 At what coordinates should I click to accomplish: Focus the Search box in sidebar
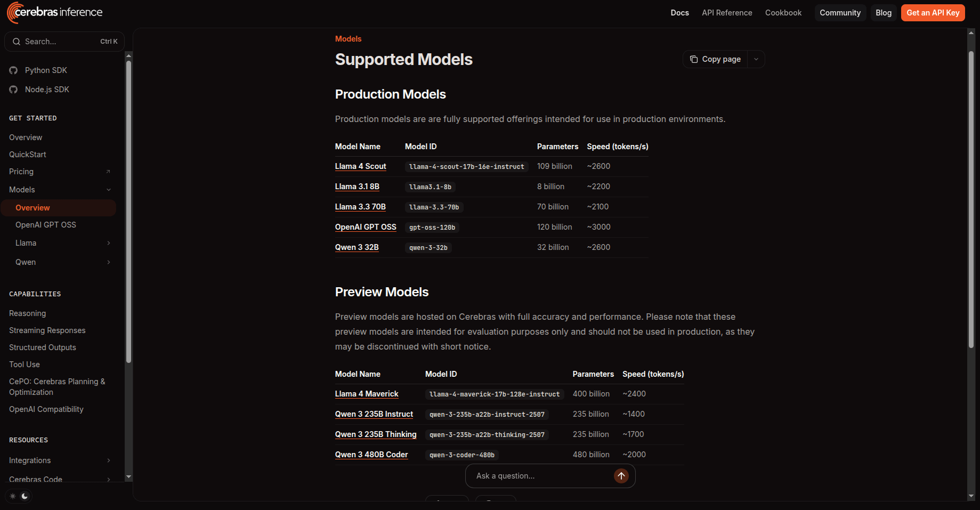coord(64,42)
